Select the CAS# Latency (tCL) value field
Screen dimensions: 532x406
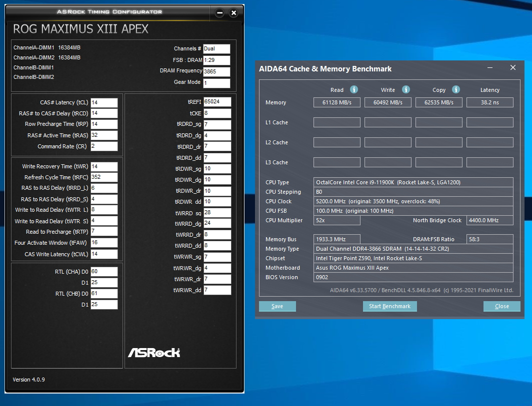tap(104, 103)
